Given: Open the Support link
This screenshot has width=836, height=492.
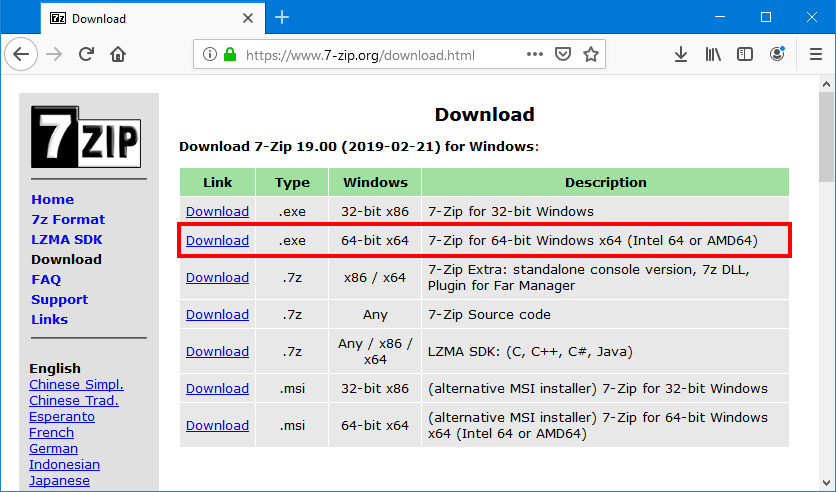Looking at the screenshot, I should [x=59, y=300].
